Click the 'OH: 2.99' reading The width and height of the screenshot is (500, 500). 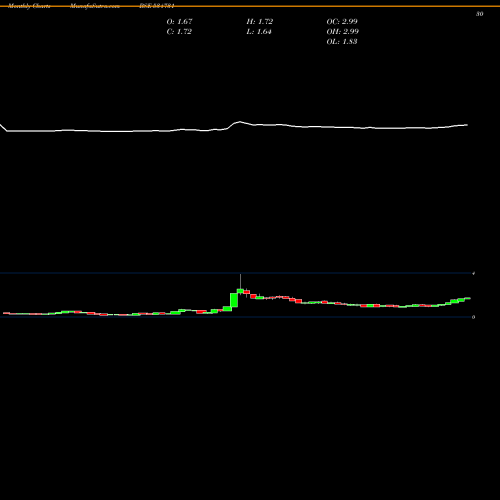[x=343, y=32]
